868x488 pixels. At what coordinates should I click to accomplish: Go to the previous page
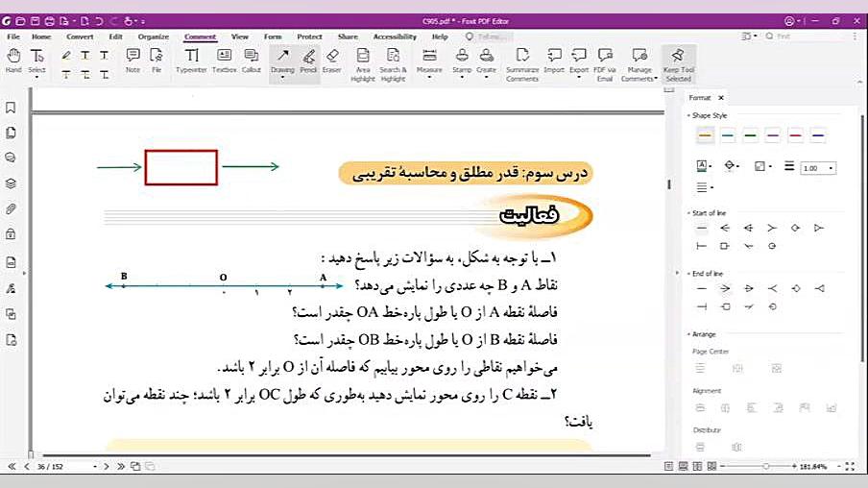tap(26, 467)
